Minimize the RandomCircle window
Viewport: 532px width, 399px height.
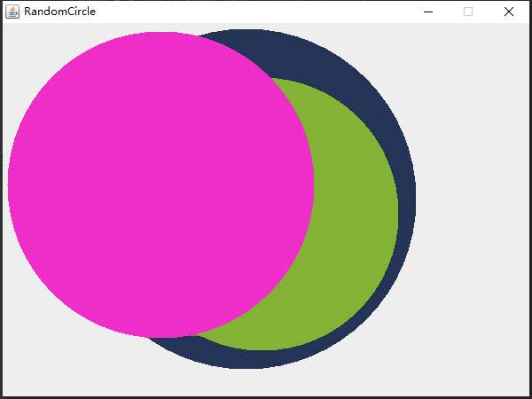428,12
